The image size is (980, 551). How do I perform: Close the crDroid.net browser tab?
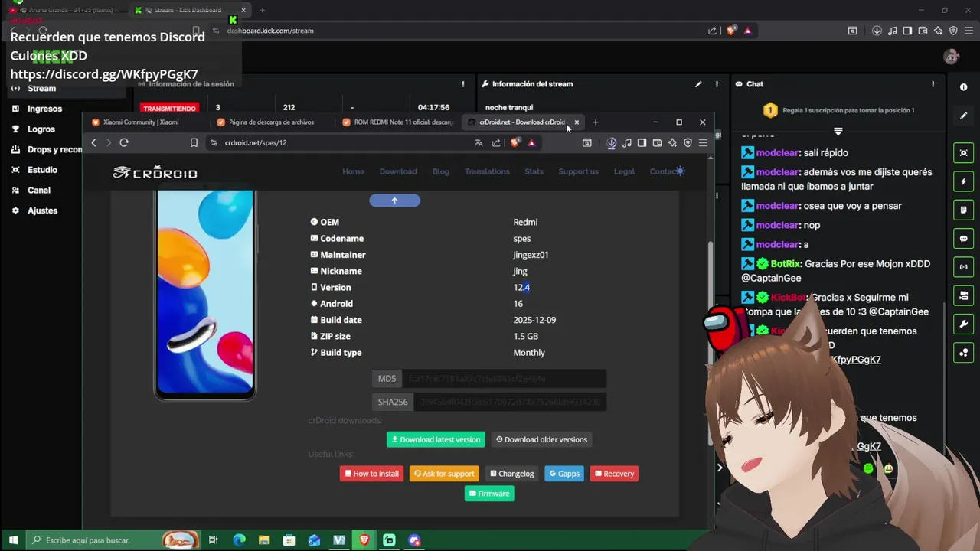click(577, 122)
